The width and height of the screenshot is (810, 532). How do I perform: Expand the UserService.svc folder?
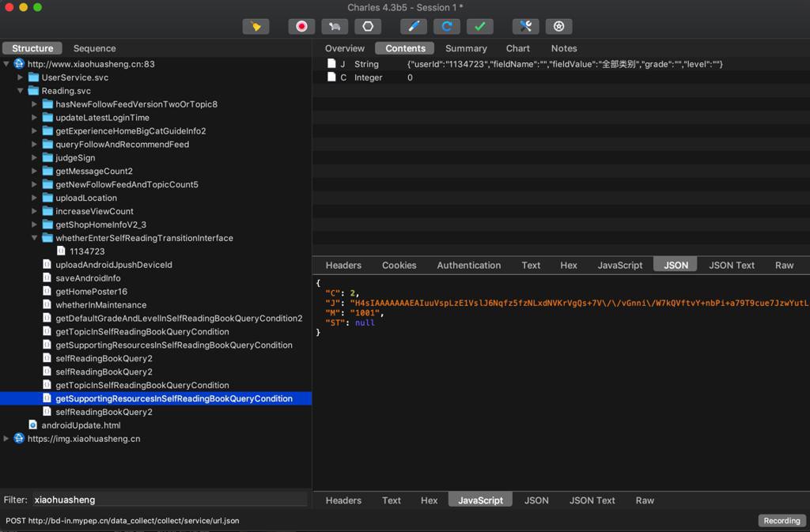[20, 77]
